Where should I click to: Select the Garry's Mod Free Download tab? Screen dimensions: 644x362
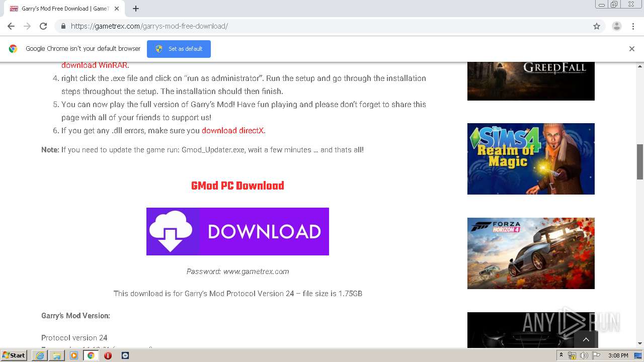pyautogui.click(x=64, y=9)
